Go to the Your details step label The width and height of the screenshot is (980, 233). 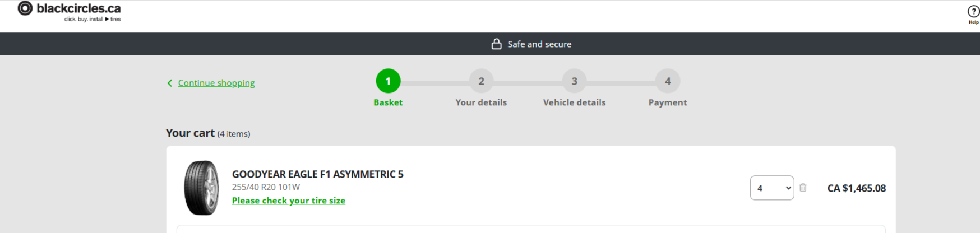(x=481, y=102)
